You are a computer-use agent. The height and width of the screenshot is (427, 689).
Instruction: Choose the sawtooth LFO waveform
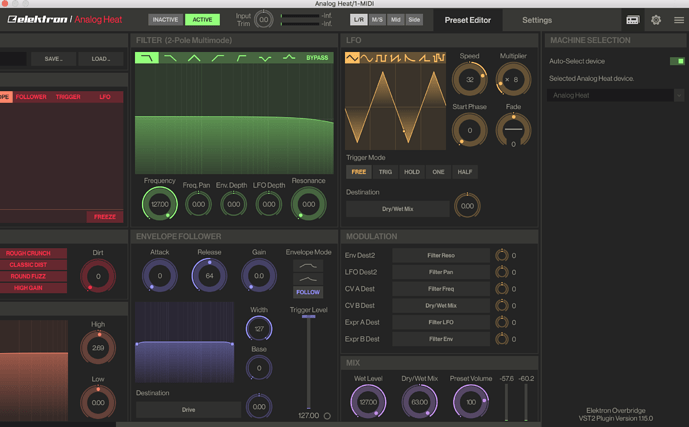coord(395,58)
